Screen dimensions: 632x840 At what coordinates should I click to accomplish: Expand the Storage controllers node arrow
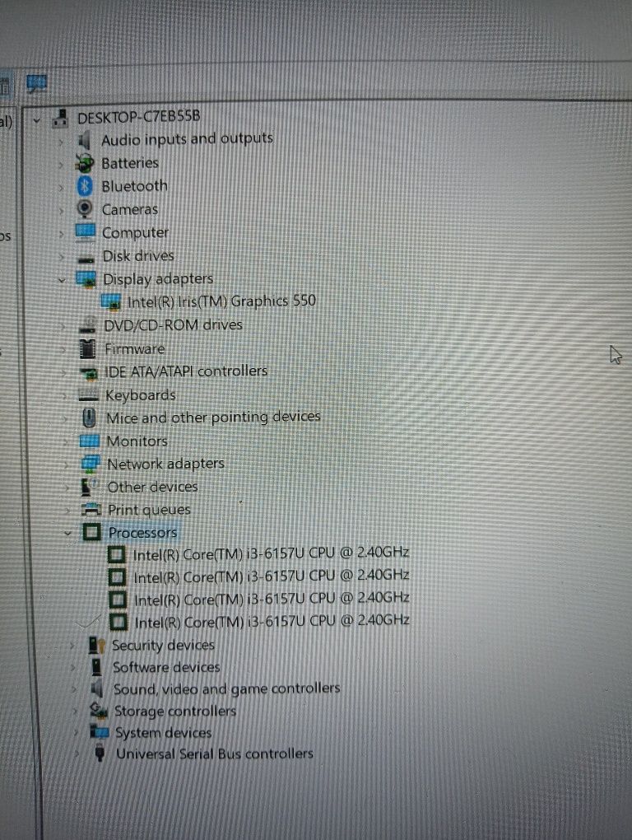click(74, 712)
